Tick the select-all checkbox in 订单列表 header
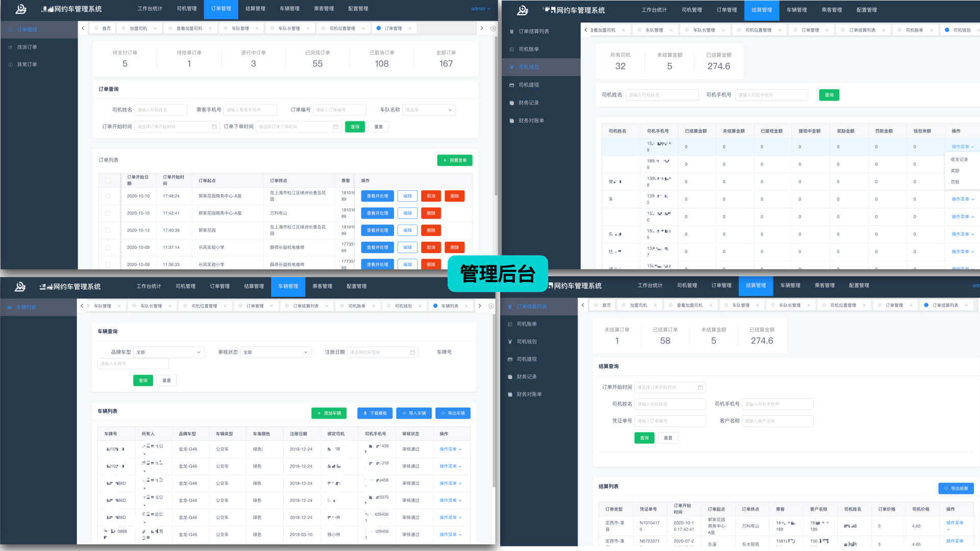 point(108,181)
